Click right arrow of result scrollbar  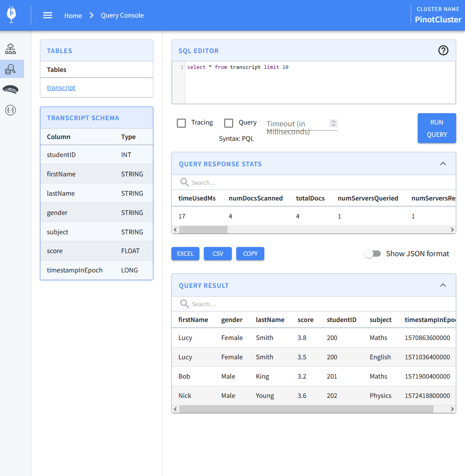pos(452,409)
